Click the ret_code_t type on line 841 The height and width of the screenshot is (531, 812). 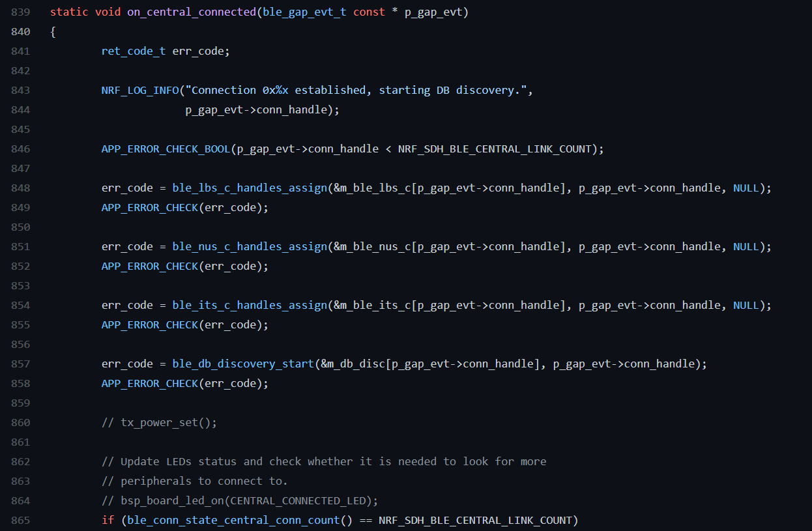134,51
